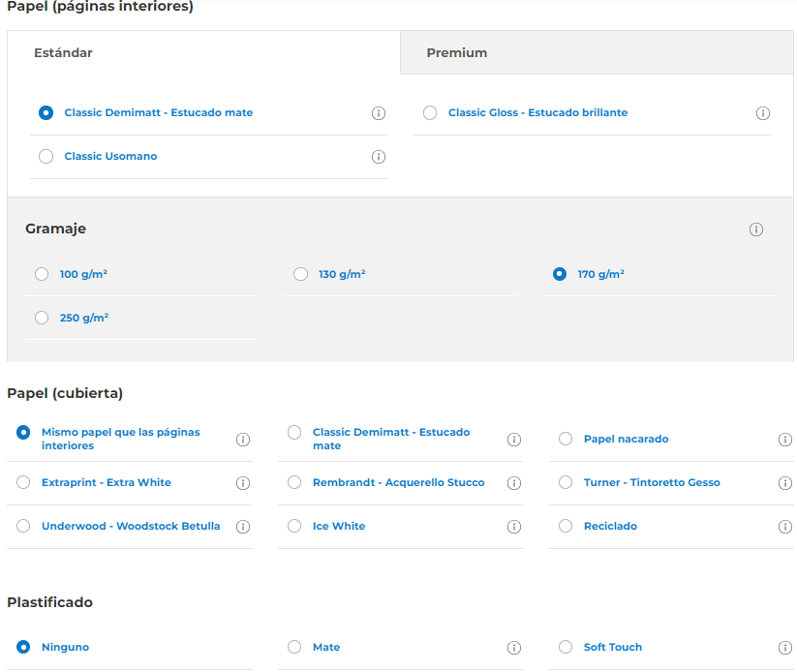The height and width of the screenshot is (672, 797).
Task: Choose 100 g/m² paper weight
Action: tap(42, 274)
